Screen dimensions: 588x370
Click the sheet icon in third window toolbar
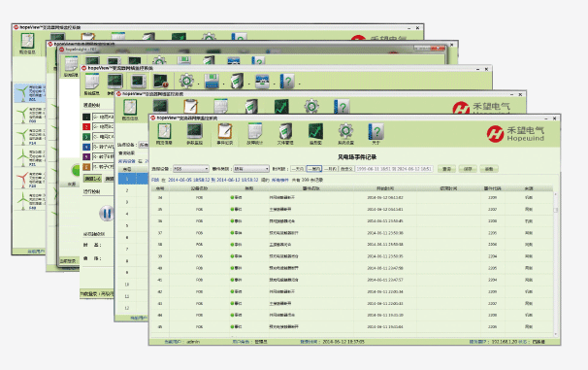point(92,82)
